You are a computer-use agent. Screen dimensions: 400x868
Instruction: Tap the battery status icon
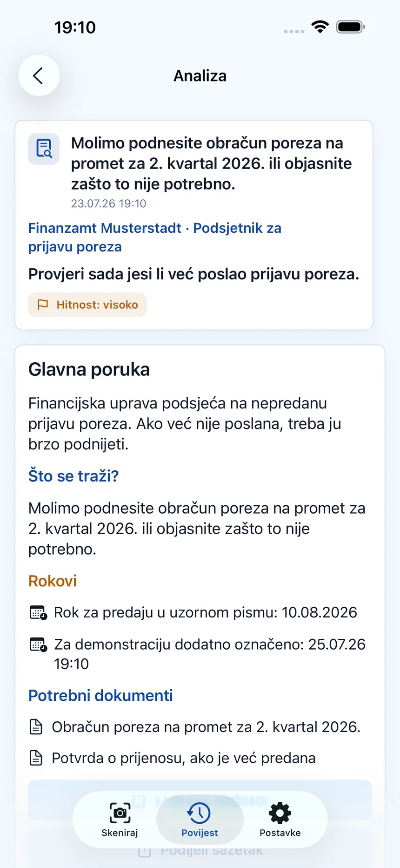(x=351, y=27)
